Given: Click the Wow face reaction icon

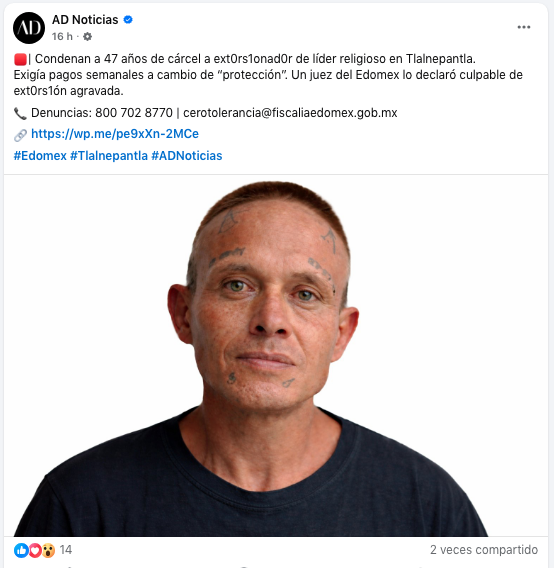Looking at the screenshot, I should [48, 550].
